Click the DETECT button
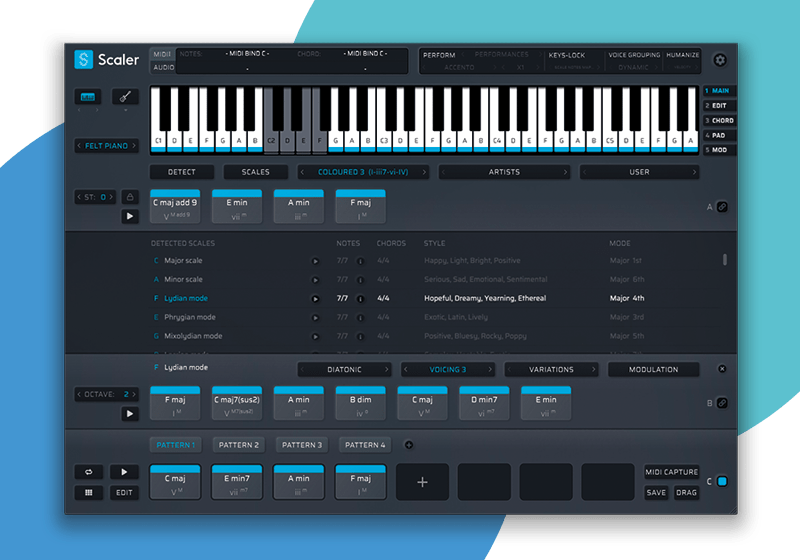This screenshot has height=560, width=800. [x=182, y=172]
